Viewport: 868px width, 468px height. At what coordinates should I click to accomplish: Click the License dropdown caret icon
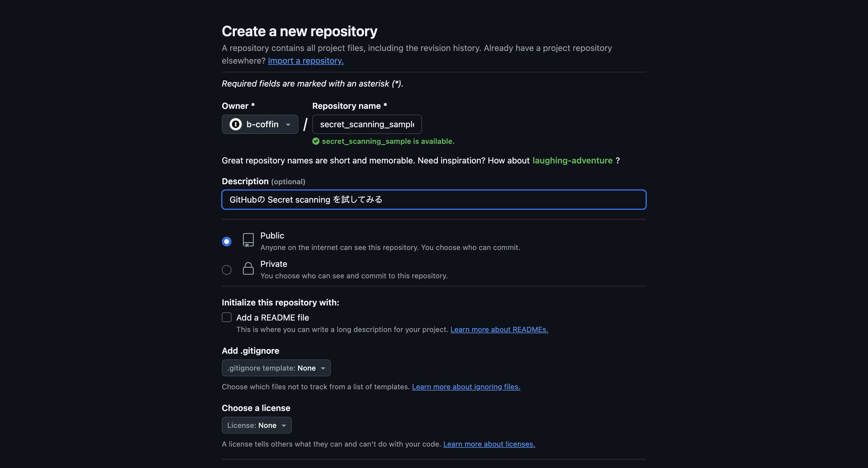point(283,425)
